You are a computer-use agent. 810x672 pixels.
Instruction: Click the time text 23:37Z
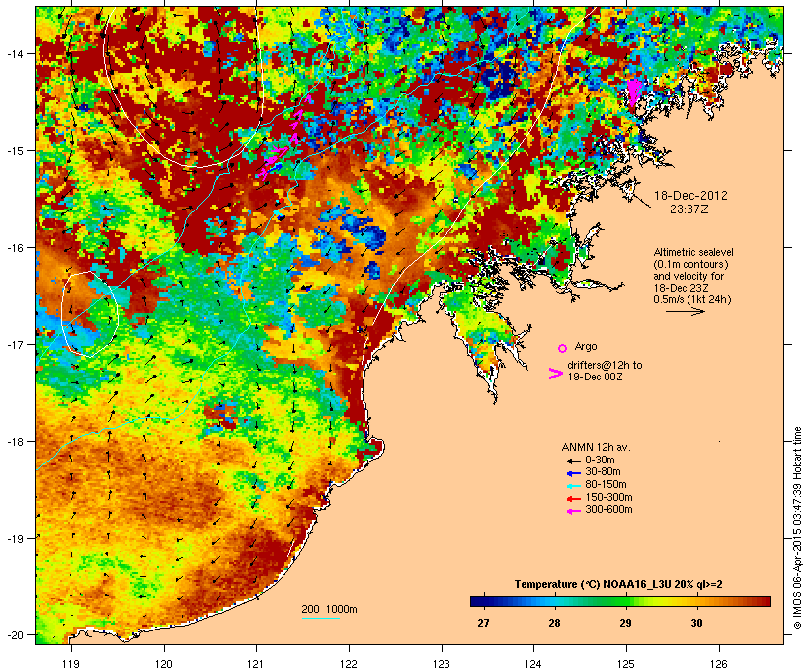coord(689,210)
